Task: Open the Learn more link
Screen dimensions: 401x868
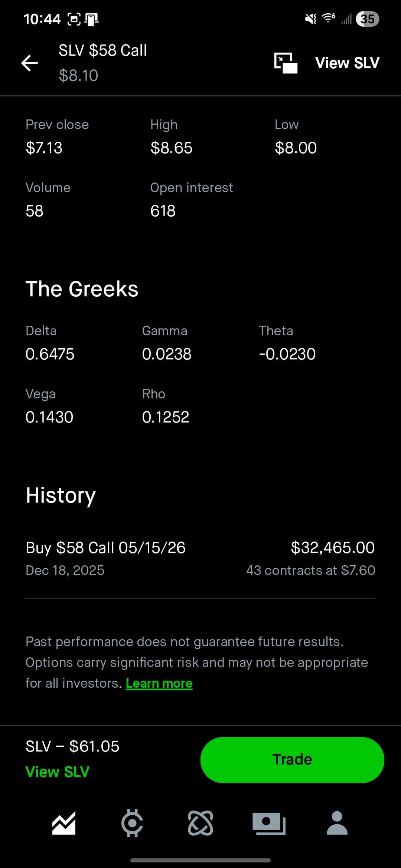Action: pos(159,683)
